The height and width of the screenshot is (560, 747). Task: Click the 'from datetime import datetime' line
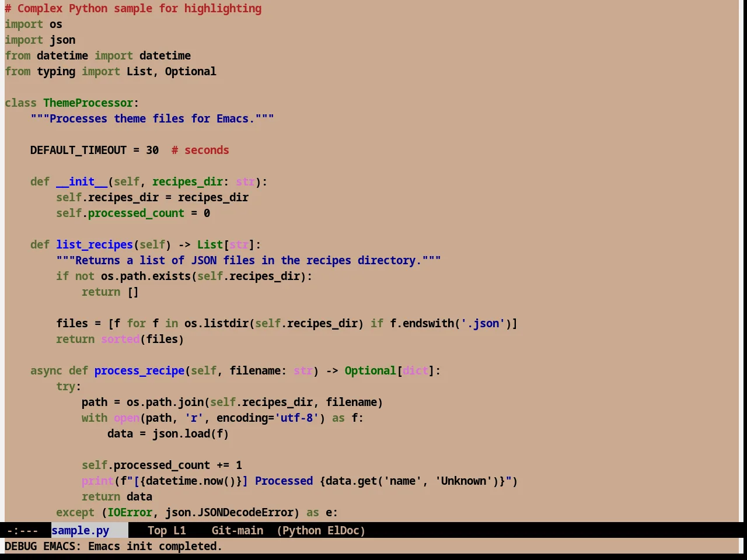[98, 55]
